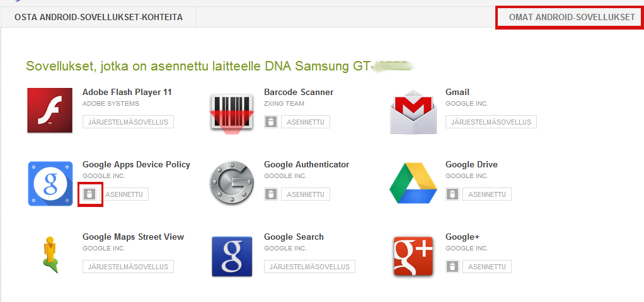Open the Adobe Flash Player 11 app icon
The image size is (644, 302).
coord(50,111)
